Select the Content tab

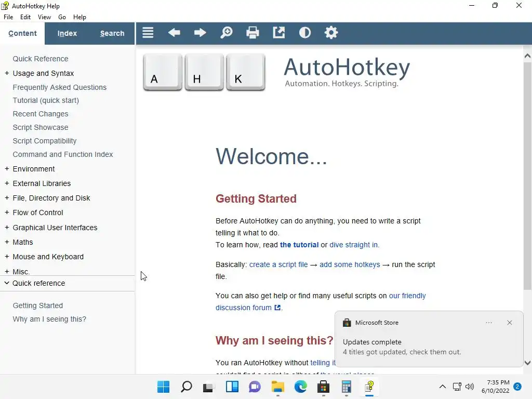click(22, 33)
